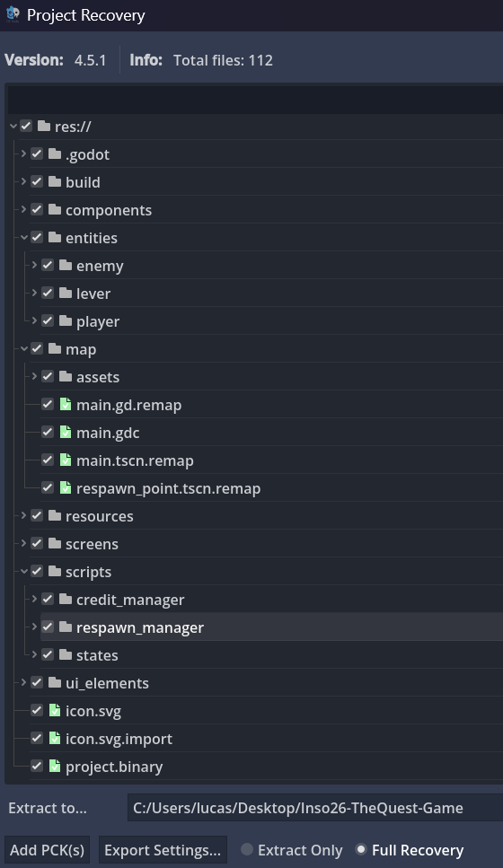Viewport: 503px width, 868px height.
Task: Click the enemy folder icon
Action: coord(66,265)
